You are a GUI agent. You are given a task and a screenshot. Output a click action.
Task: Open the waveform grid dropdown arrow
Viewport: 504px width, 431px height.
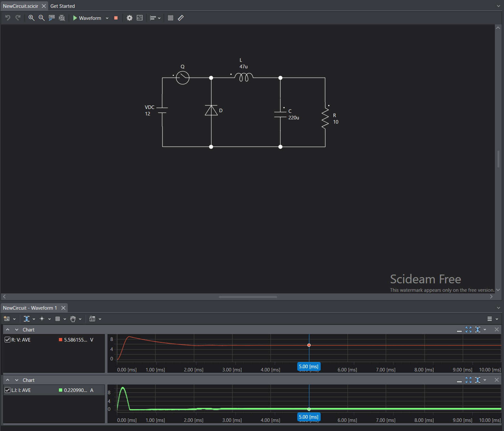coord(65,319)
